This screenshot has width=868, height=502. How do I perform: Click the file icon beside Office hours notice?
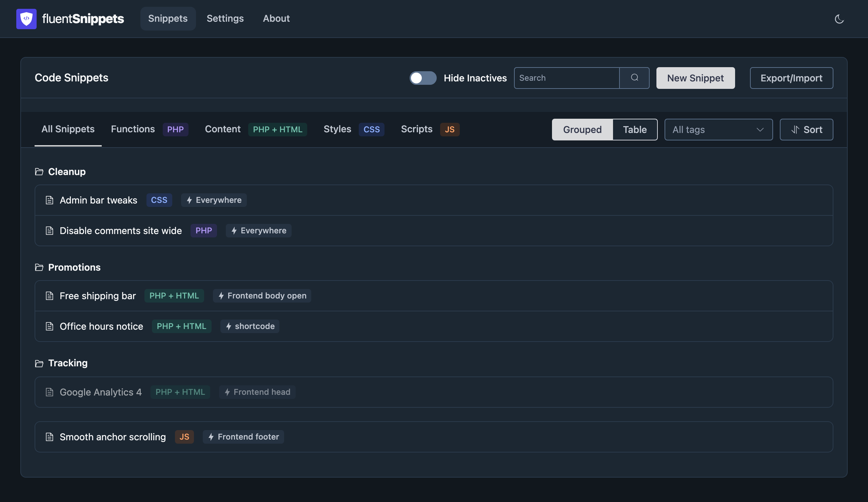pos(49,326)
